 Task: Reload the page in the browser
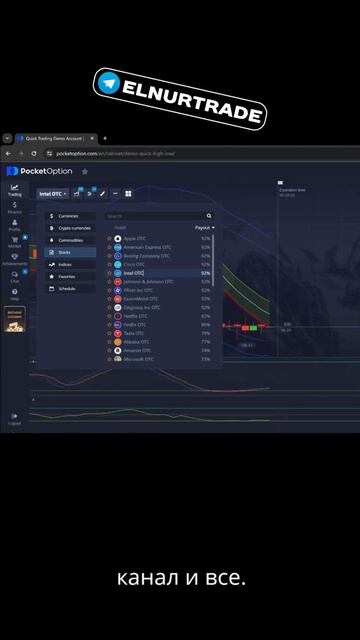[34, 153]
